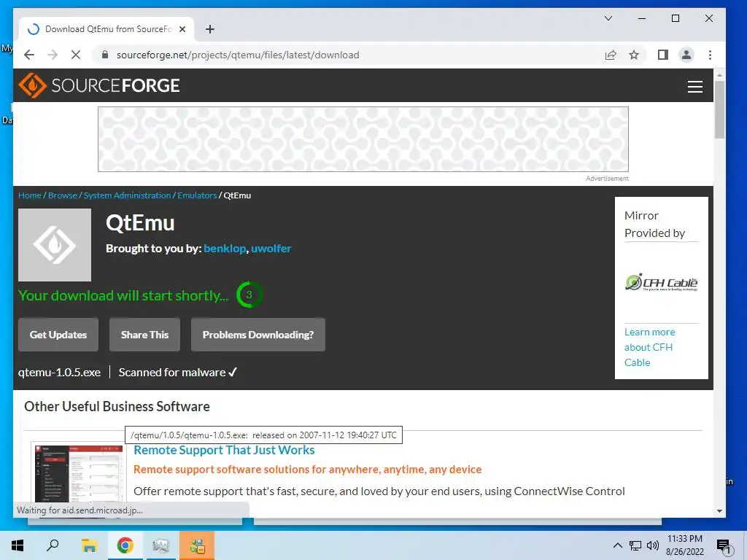The width and height of the screenshot is (747, 560).
Task: Click the browser forward arrow
Action: tap(53, 55)
